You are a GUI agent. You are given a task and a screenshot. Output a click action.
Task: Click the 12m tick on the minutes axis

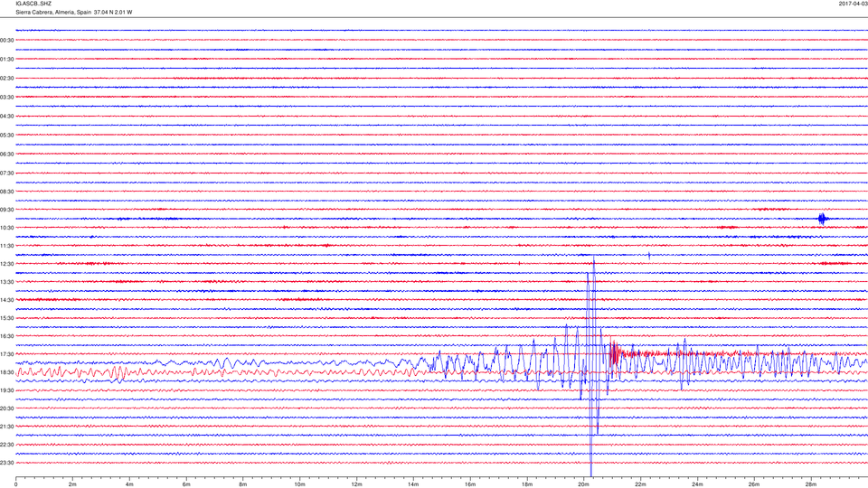pyautogui.click(x=356, y=484)
